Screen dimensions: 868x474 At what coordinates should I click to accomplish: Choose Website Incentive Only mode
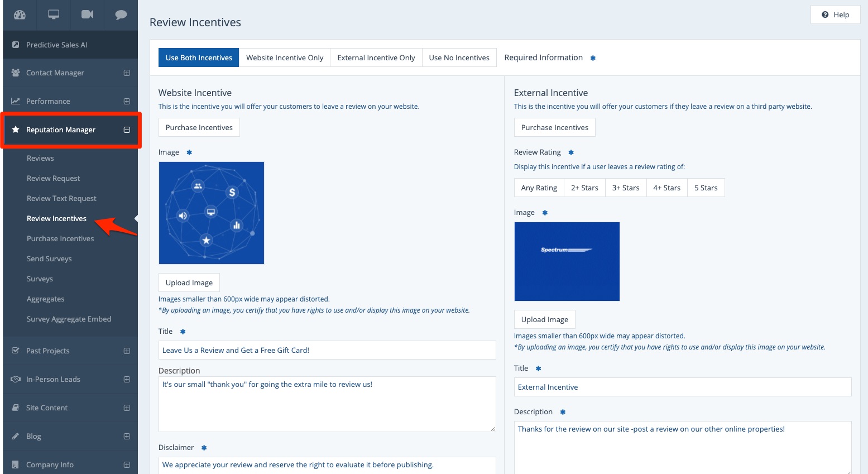[x=285, y=58]
